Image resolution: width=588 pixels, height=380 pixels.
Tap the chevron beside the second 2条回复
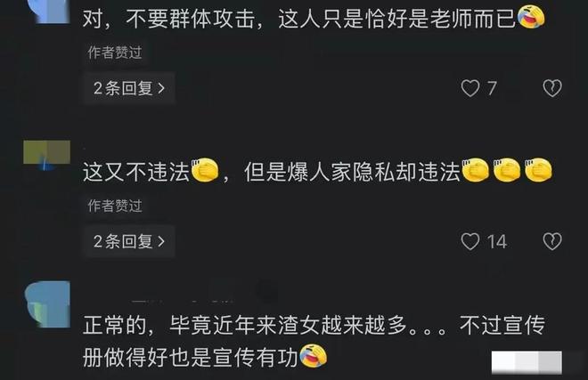pyautogui.click(x=161, y=241)
